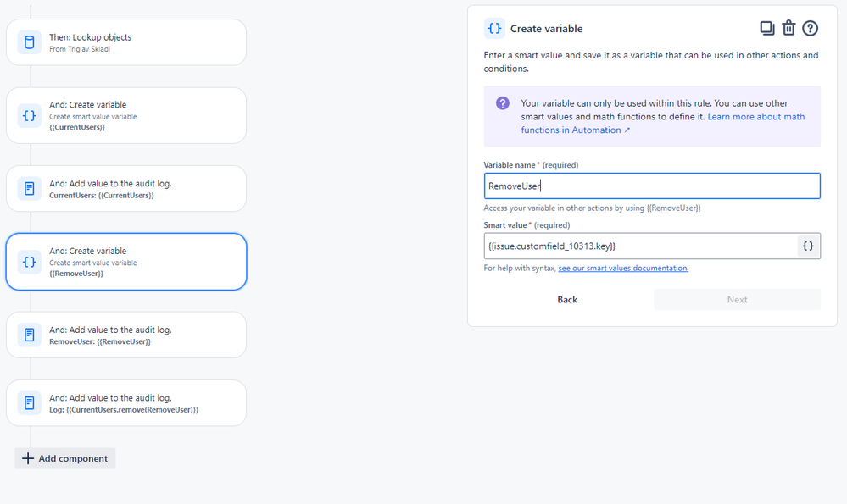Image resolution: width=847 pixels, height=504 pixels.
Task: Select the Then: Lookup objects step
Action: (x=125, y=42)
